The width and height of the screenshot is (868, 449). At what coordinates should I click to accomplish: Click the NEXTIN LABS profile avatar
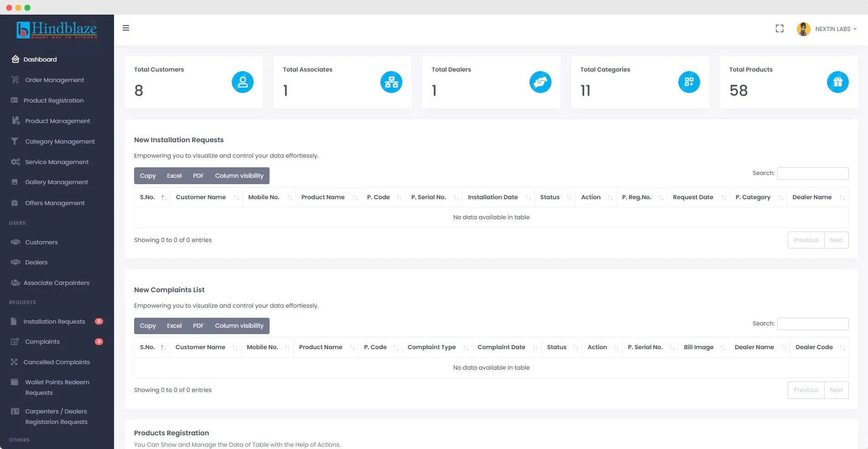coord(803,29)
